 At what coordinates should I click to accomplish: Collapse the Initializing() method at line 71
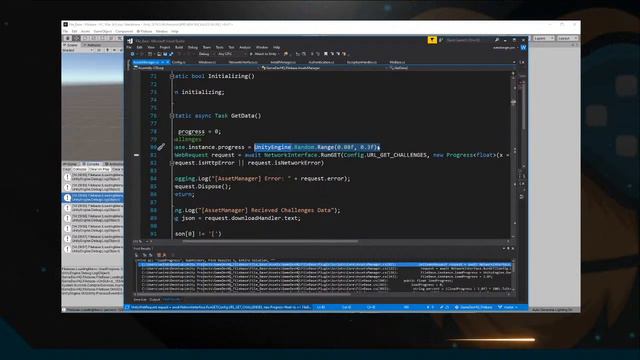tap(172, 76)
